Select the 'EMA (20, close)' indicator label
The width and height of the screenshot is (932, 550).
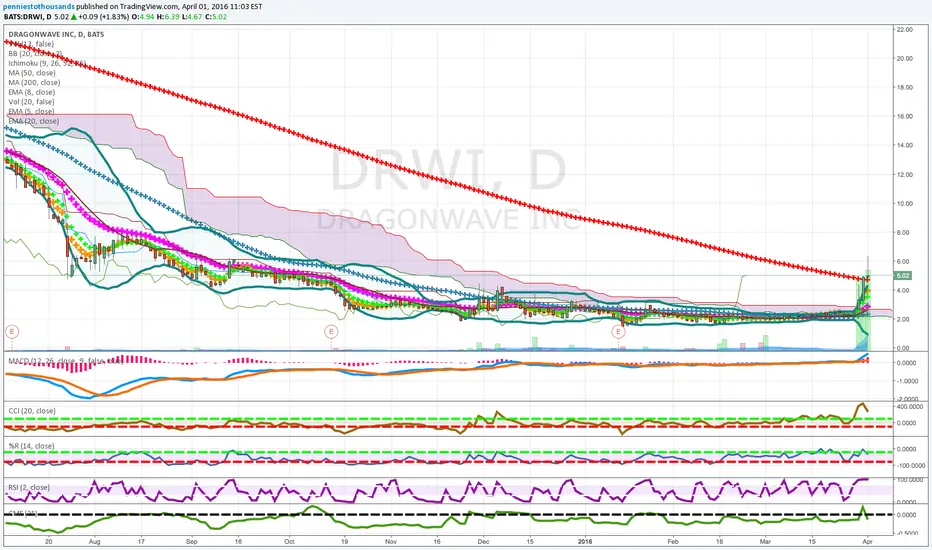tap(33, 121)
